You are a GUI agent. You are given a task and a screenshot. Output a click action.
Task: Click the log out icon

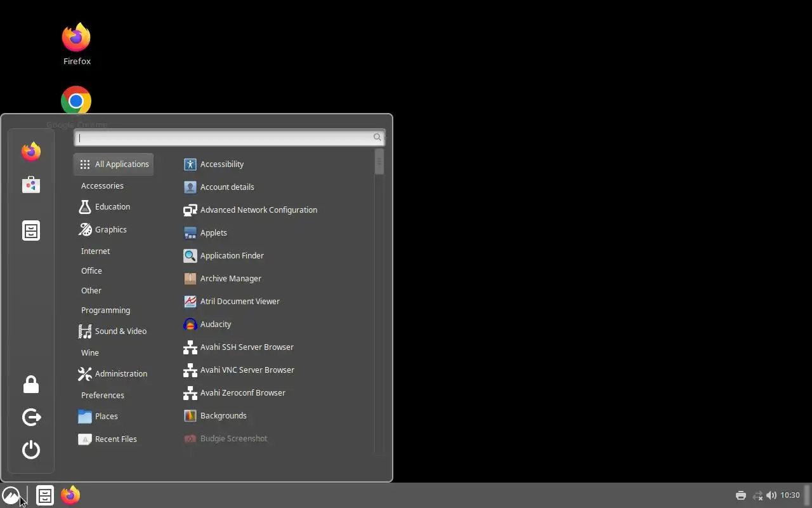[31, 417]
